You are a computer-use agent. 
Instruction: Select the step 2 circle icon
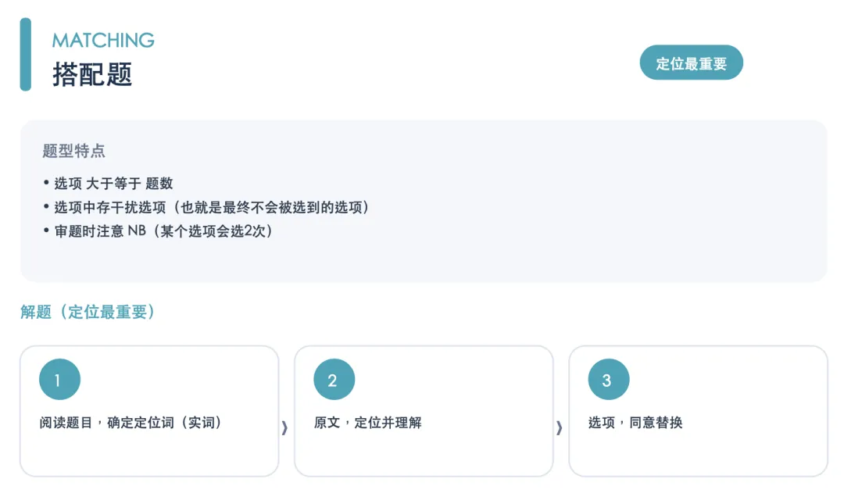click(334, 380)
